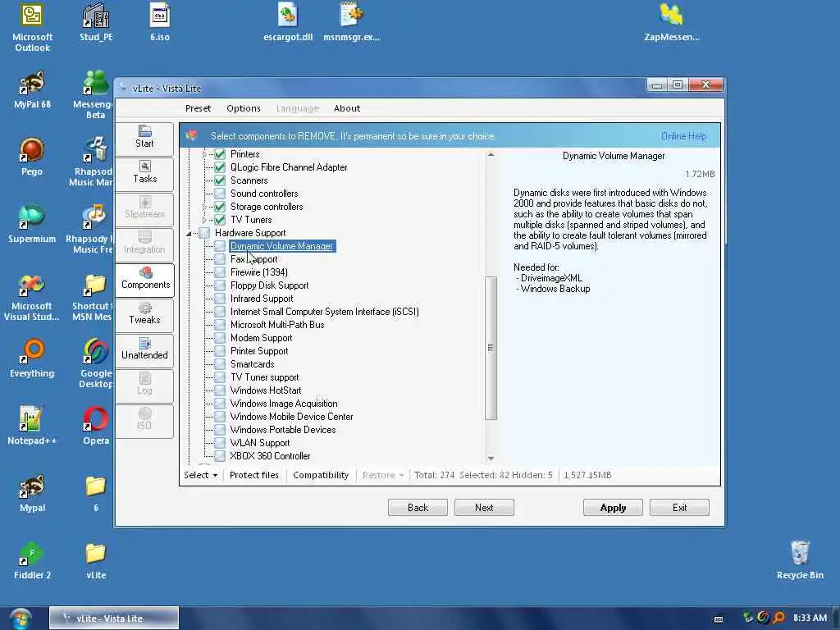This screenshot has height=630, width=840.
Task: Open the vLite folder on desktop
Action: coord(97,560)
